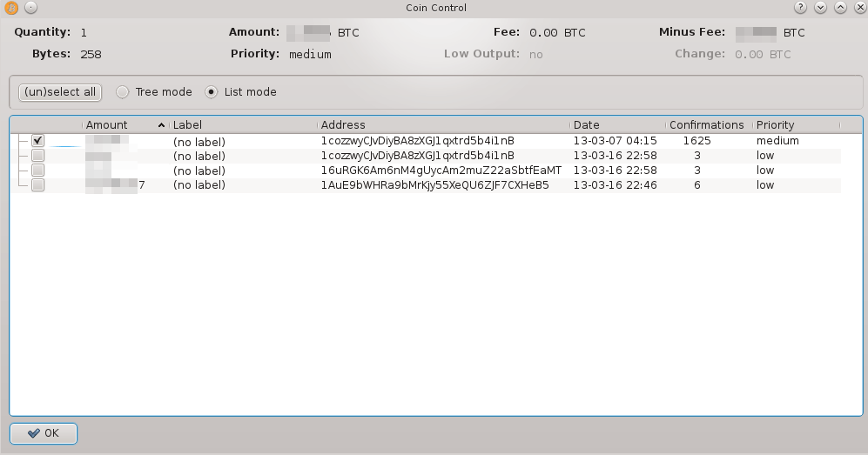The image size is (868, 455).
Task: Select the row dated 13-03-16 22:46
Action: point(615,185)
